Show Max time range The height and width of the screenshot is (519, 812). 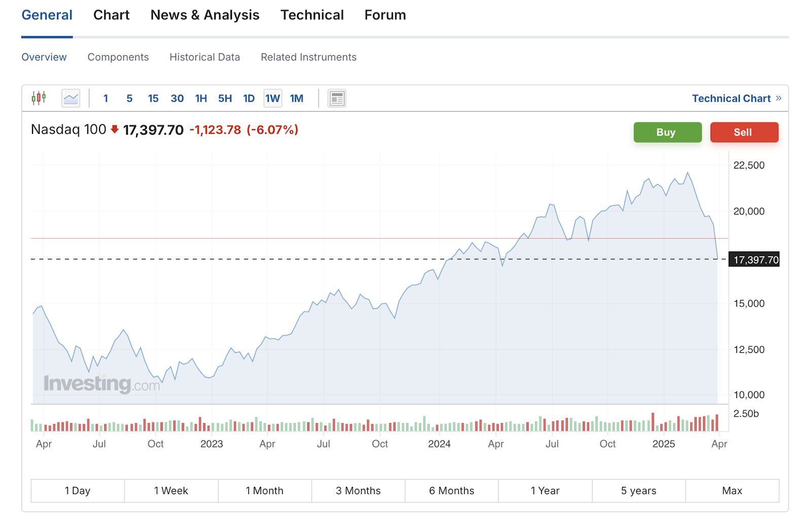click(732, 491)
